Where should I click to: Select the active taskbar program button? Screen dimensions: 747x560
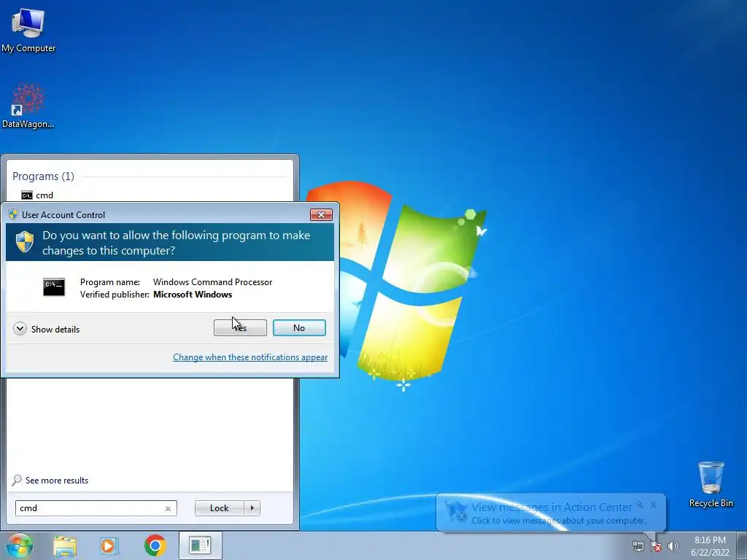(200, 545)
